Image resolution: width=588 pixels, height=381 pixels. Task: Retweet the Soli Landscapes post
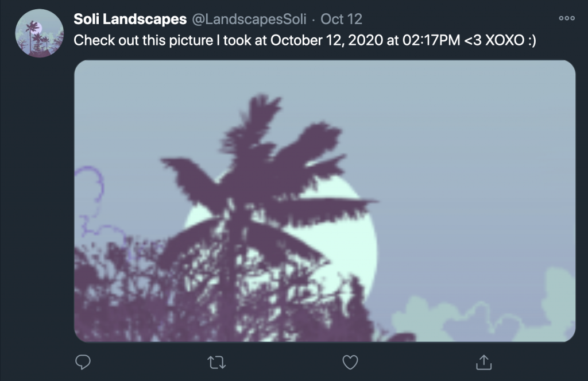216,362
